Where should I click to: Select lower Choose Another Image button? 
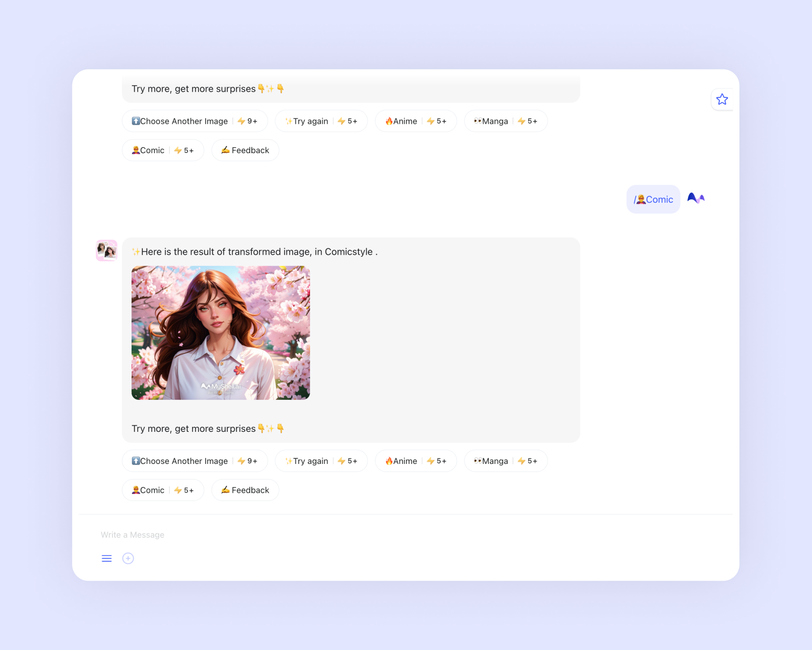(x=195, y=461)
